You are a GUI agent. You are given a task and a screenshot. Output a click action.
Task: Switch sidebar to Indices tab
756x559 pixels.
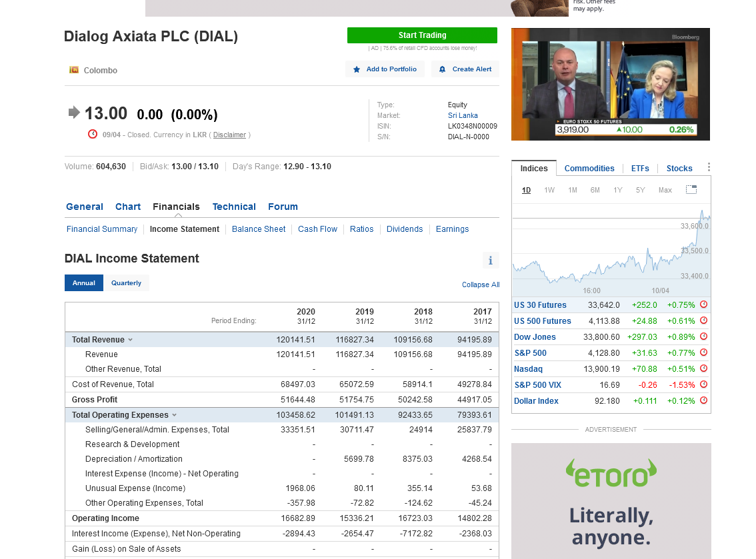coord(534,168)
